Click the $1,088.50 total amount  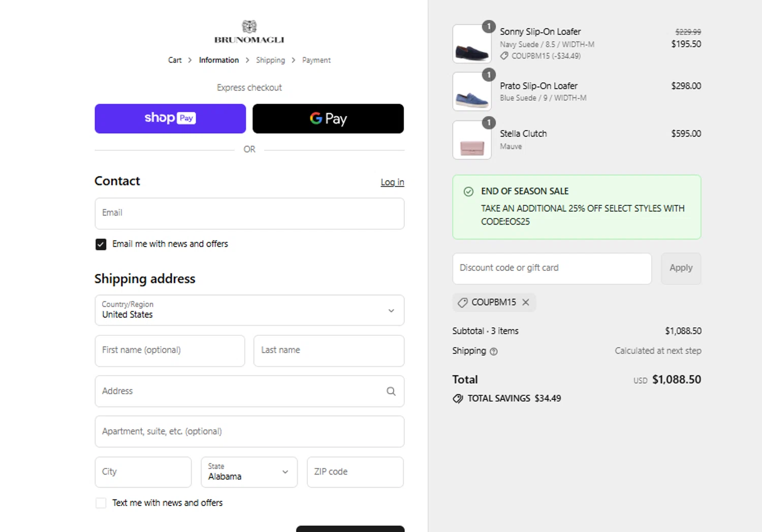coord(677,380)
